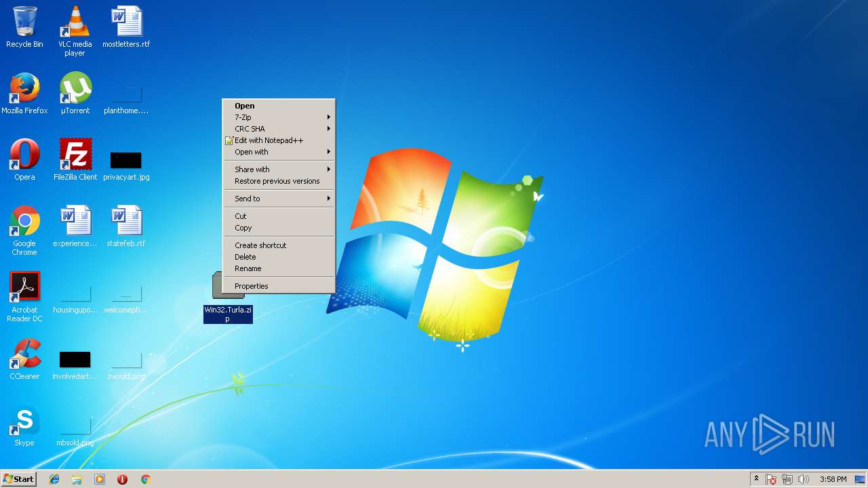Screen dimensions: 868x488
Task: Select the statefeb.rtf document icon
Action: 126,226
